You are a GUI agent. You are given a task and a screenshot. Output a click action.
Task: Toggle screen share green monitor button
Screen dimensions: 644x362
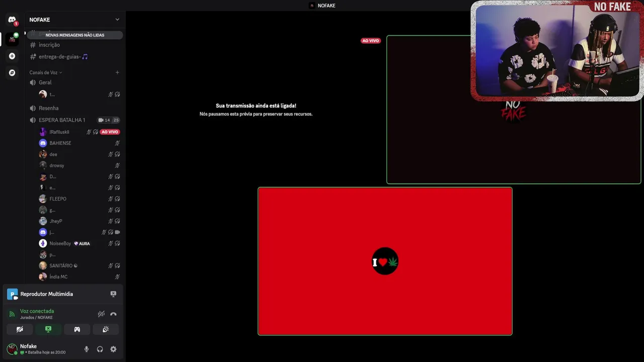(x=48, y=329)
